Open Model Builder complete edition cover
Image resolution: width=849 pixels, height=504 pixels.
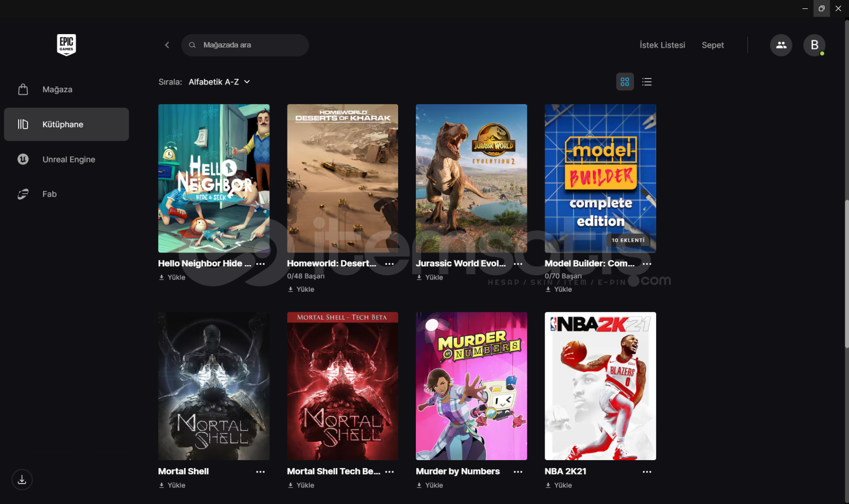[x=600, y=178]
